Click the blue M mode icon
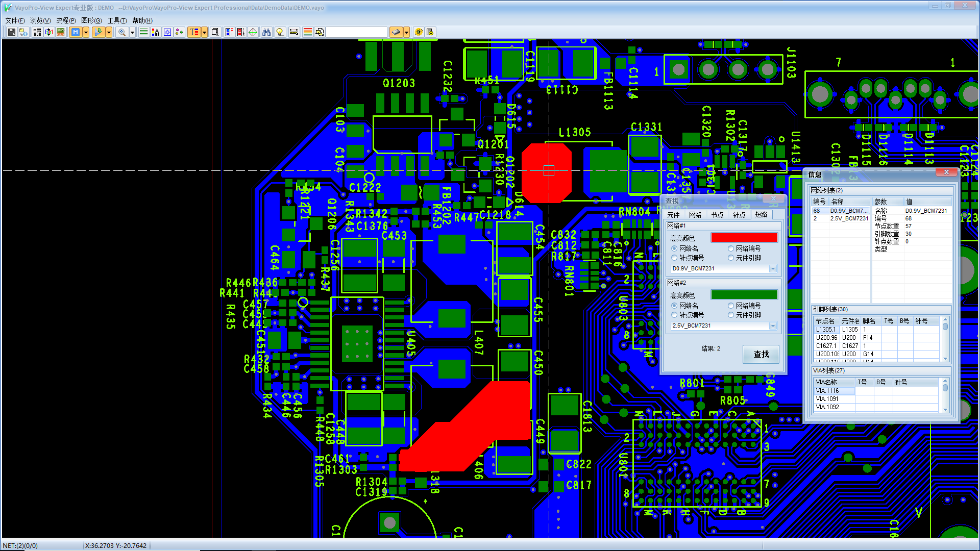The height and width of the screenshot is (551, 980). [x=76, y=32]
